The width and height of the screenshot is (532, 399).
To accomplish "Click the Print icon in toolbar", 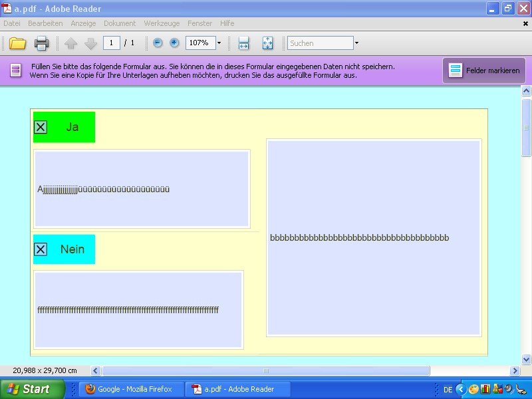I will point(41,43).
